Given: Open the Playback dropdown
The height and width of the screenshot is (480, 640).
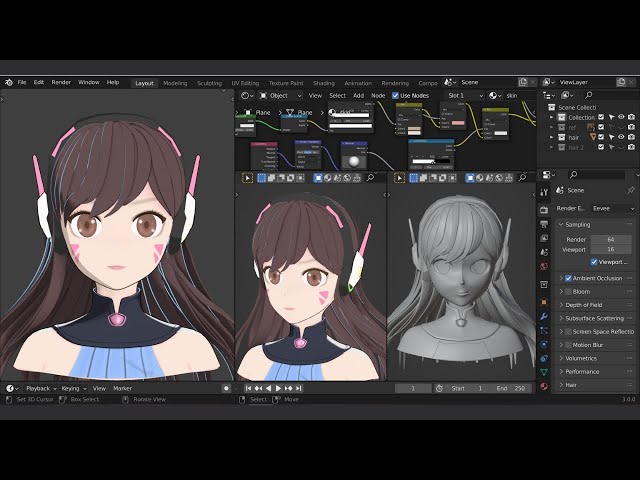Looking at the screenshot, I should point(41,389).
